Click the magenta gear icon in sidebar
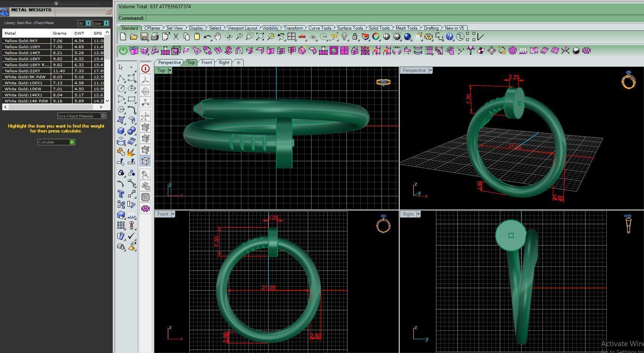644x353 pixels. [145, 208]
